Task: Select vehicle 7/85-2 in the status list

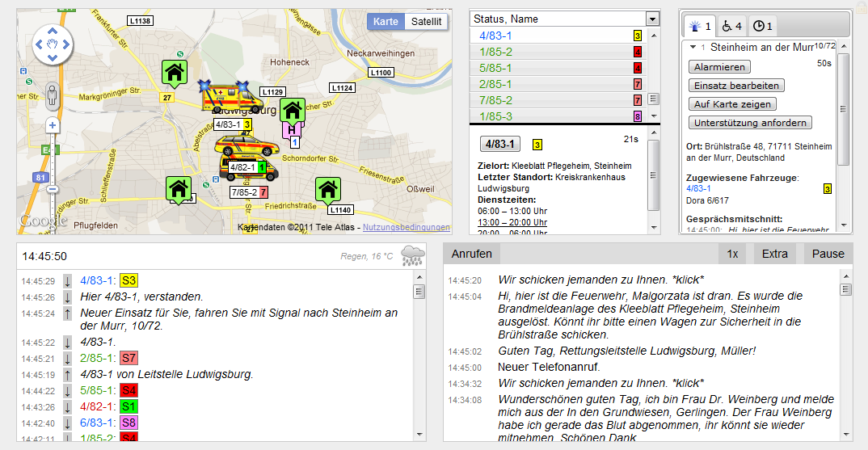Action: pos(558,100)
